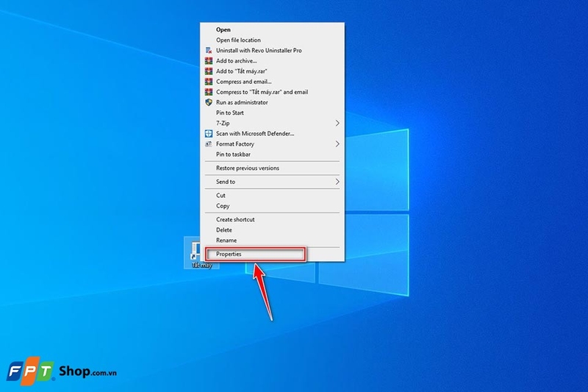This screenshot has width=588, height=392.
Task: Click the WinRAR icon beside Add to archive
Action: click(x=209, y=61)
